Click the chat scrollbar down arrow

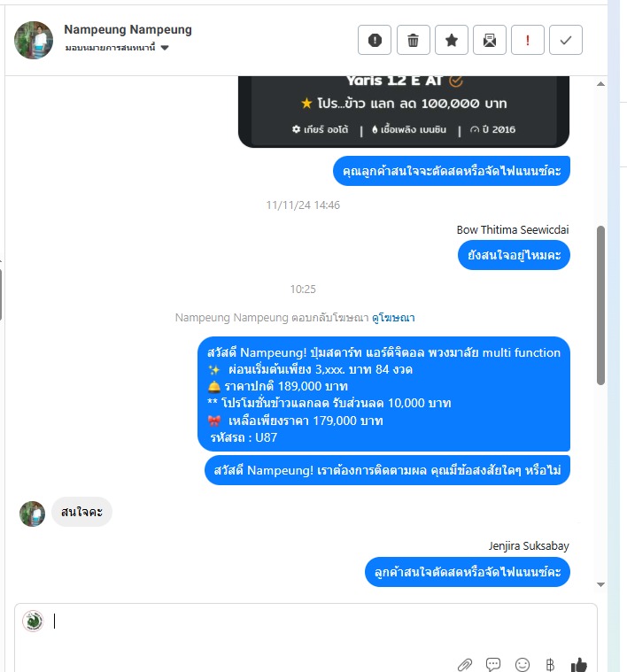point(600,584)
